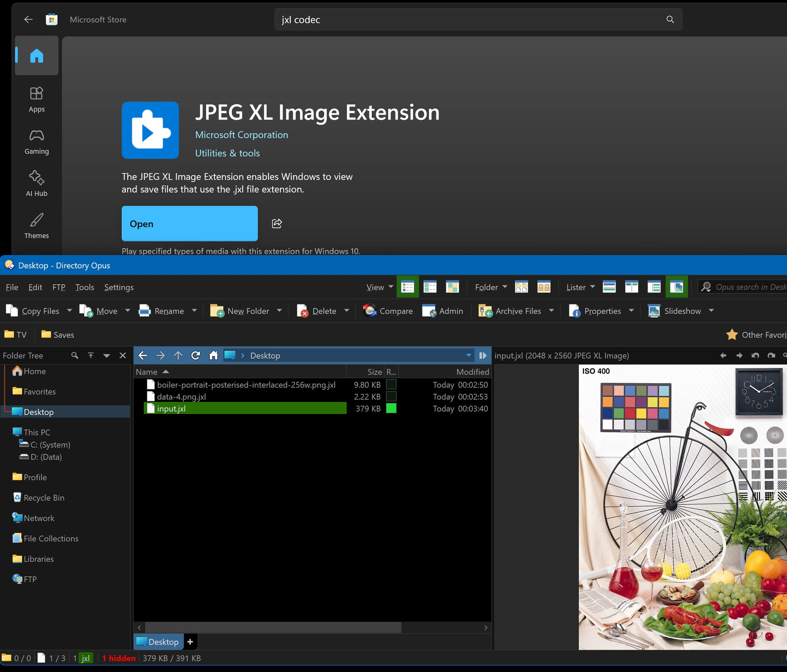This screenshot has width=787, height=672.
Task: Open the Edit menu in Directory Opus
Action: coord(35,287)
